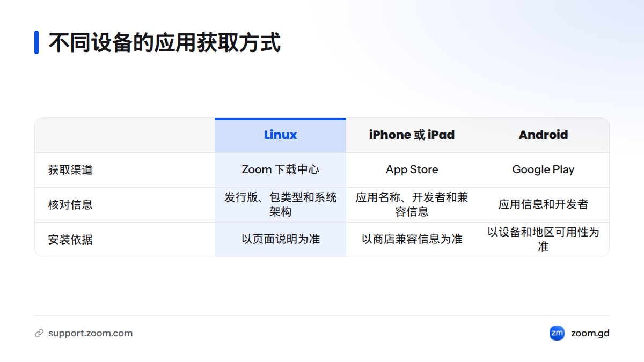Image resolution: width=644 pixels, height=362 pixels.
Task: Click the slide title 不同设备的应用获取方式
Action: coord(165,42)
